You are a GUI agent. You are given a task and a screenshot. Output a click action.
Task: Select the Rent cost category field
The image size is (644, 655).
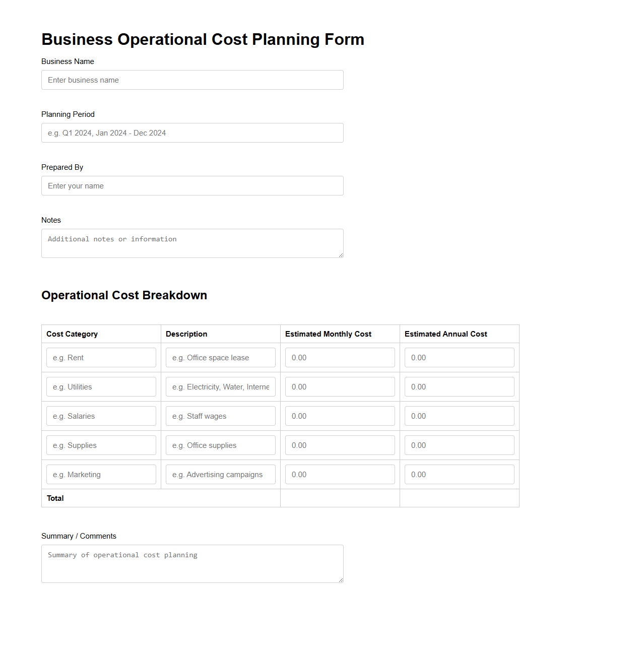click(x=101, y=357)
